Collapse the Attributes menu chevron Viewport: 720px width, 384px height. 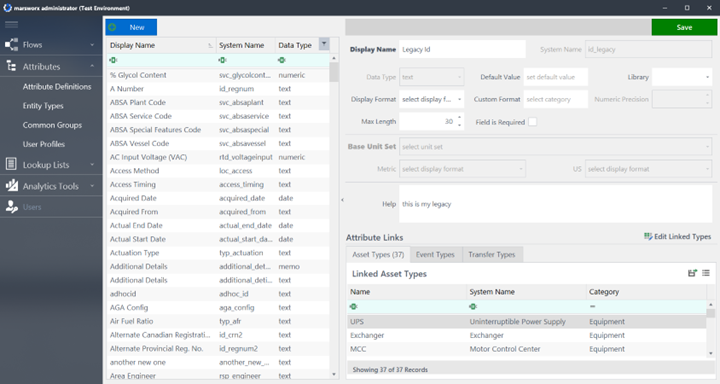[x=92, y=66]
